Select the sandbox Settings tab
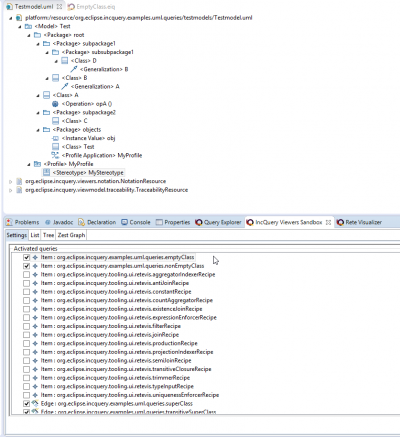 [x=17, y=235]
